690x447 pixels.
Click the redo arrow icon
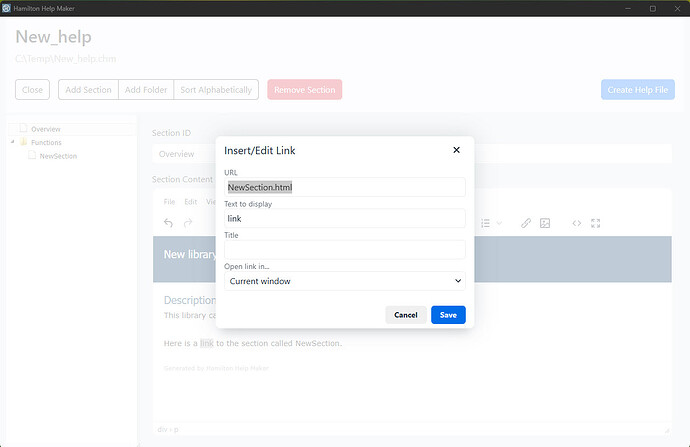(x=188, y=223)
